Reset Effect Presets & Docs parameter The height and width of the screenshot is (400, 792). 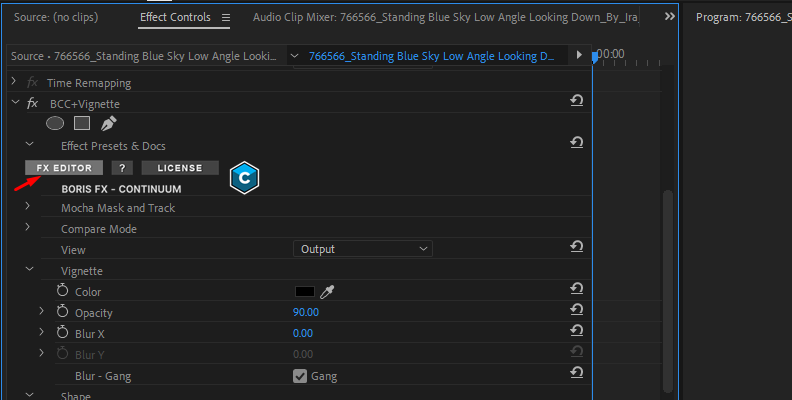pyautogui.click(x=576, y=142)
